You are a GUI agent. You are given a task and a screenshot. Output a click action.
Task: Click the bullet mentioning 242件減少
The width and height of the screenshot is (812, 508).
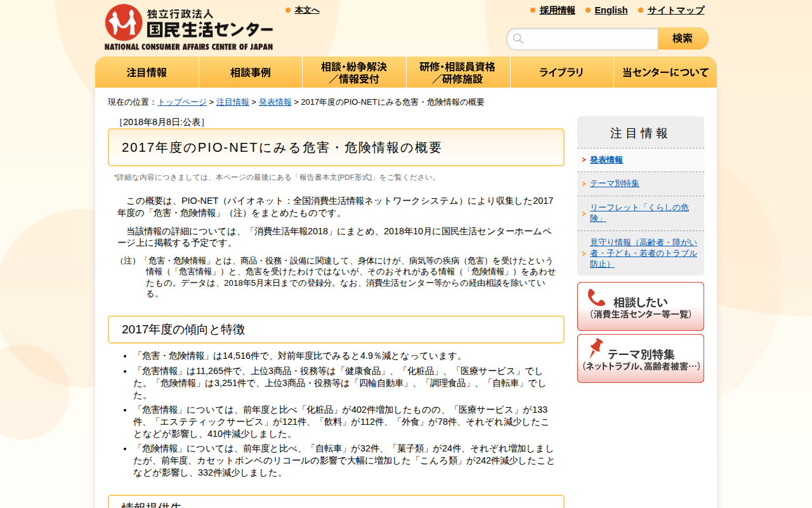point(344,460)
